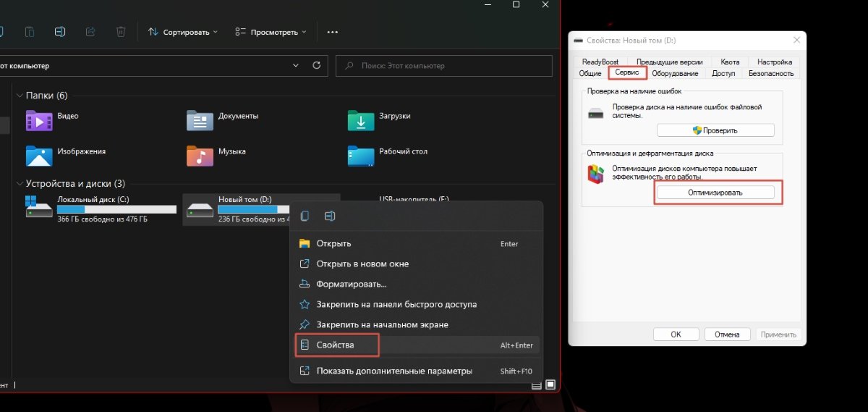
Task: Open the Загрузки folder icon
Action: 361,120
